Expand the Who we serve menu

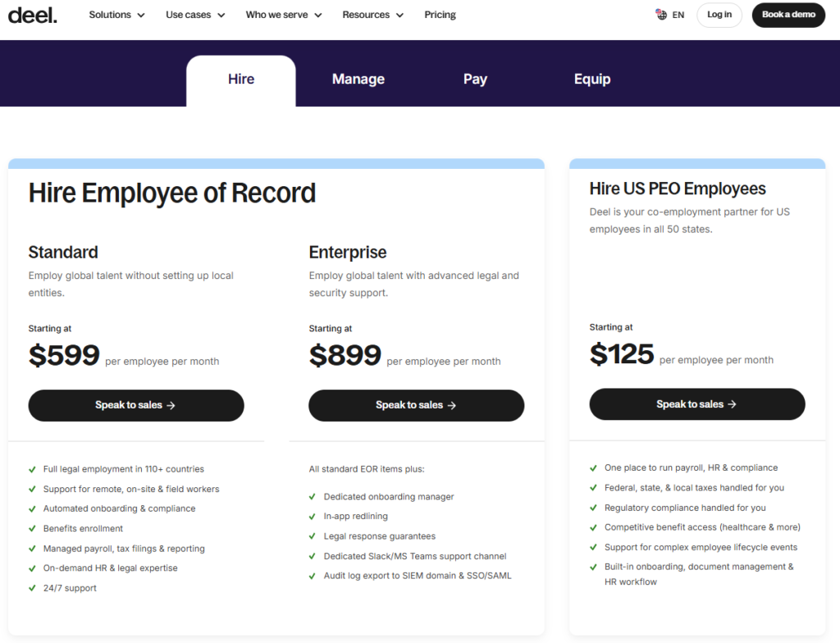coord(283,15)
